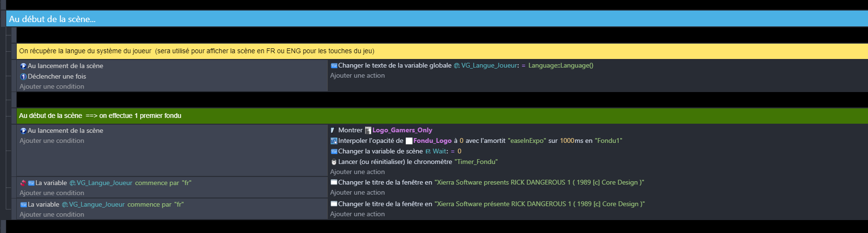Select the 'Language::Language()' expression value
The image size is (868, 233).
[x=560, y=66]
